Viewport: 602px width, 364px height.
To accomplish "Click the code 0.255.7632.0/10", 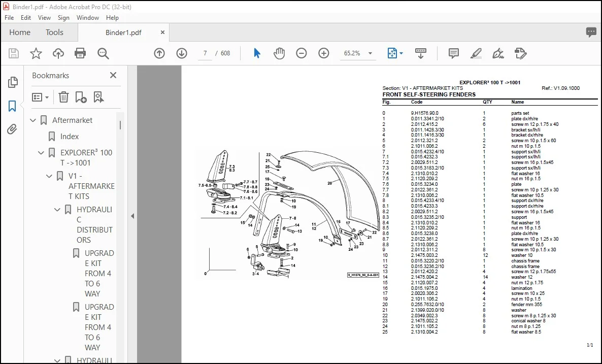I will pos(427,305).
